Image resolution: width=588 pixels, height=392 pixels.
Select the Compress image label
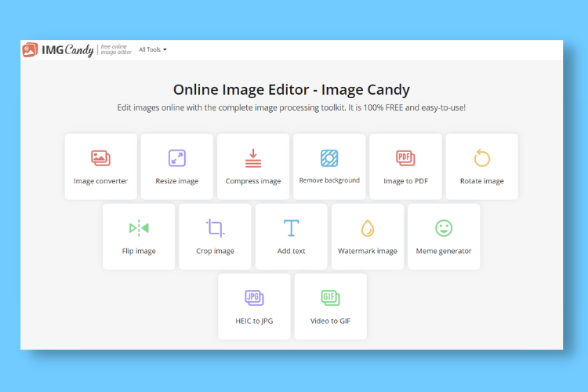[253, 181]
